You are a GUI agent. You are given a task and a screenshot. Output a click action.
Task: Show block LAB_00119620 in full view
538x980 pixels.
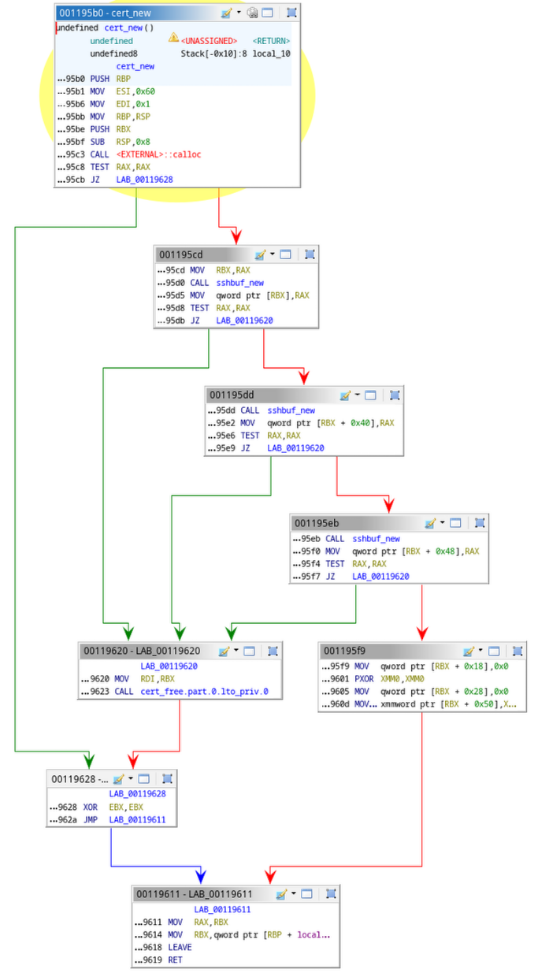click(x=250, y=651)
